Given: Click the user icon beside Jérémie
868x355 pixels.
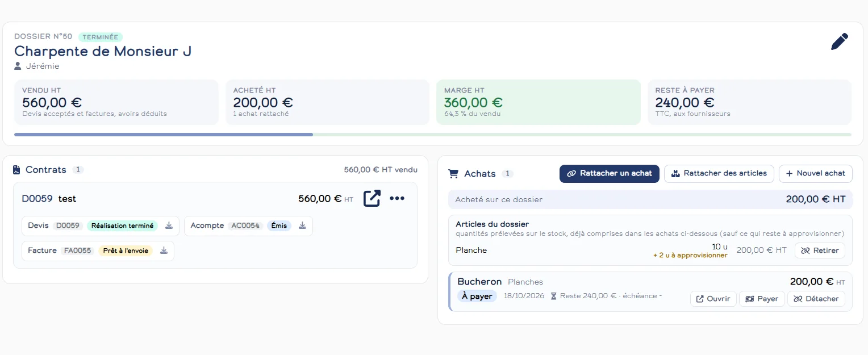Looking at the screenshot, I should [18, 66].
